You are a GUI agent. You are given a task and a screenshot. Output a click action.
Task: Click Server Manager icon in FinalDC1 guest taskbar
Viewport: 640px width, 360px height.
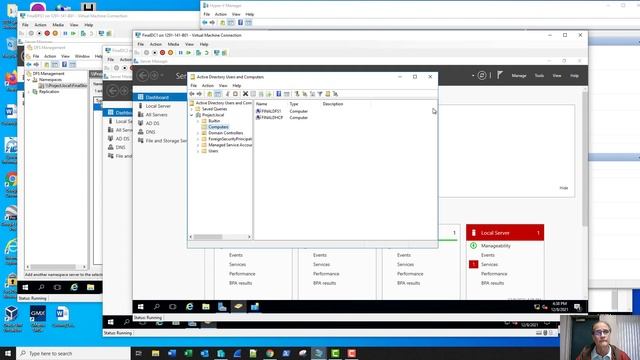[x=222, y=307]
